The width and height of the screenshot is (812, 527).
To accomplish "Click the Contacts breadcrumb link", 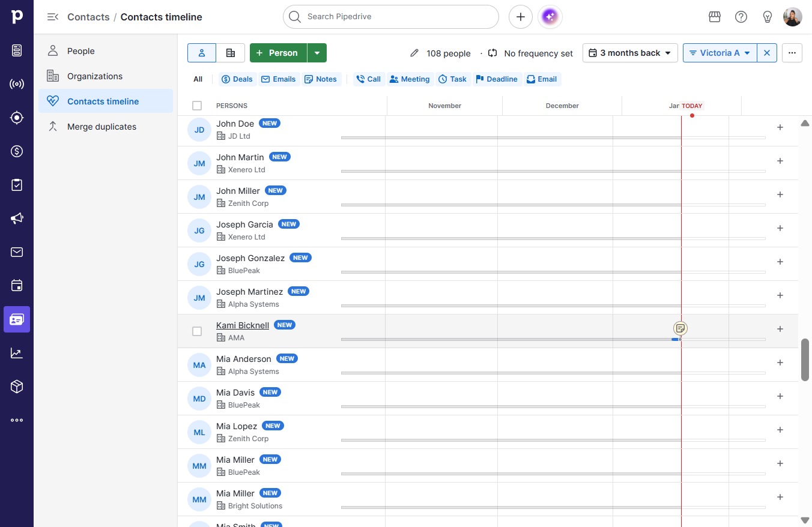I will (x=88, y=17).
